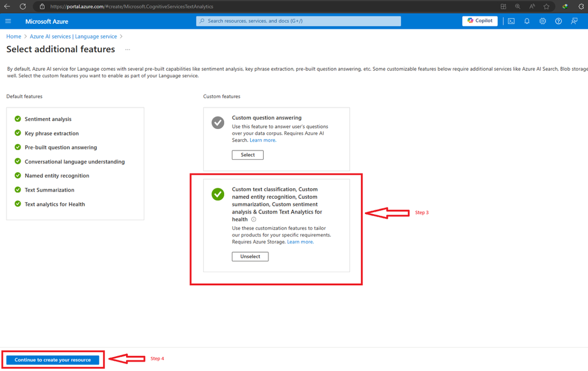Open portal settings gear icon
The height and width of the screenshot is (371, 588).
coord(543,21)
